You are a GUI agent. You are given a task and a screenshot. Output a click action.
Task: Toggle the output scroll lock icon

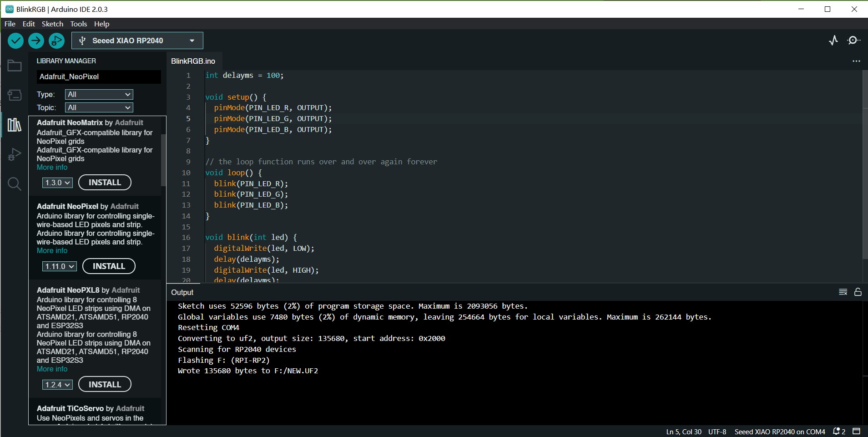click(858, 292)
